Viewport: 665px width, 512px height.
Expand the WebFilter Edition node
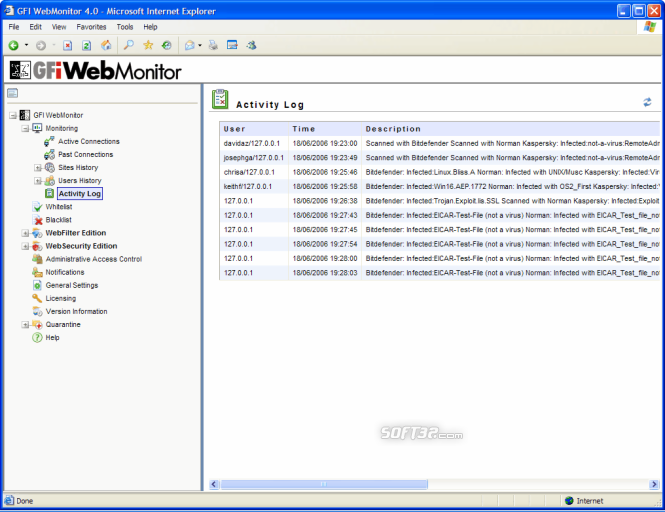(25, 233)
